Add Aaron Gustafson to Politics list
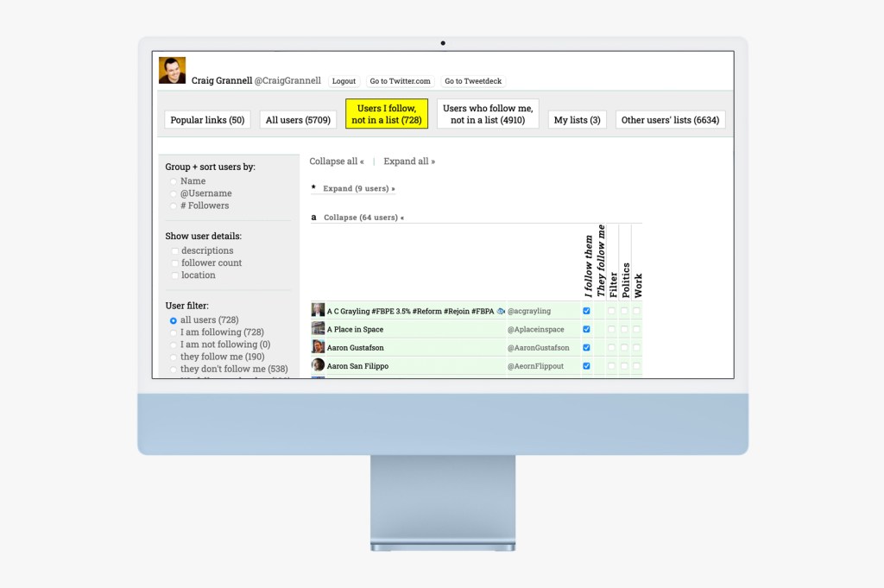Viewport: 884px width, 588px height. point(624,347)
